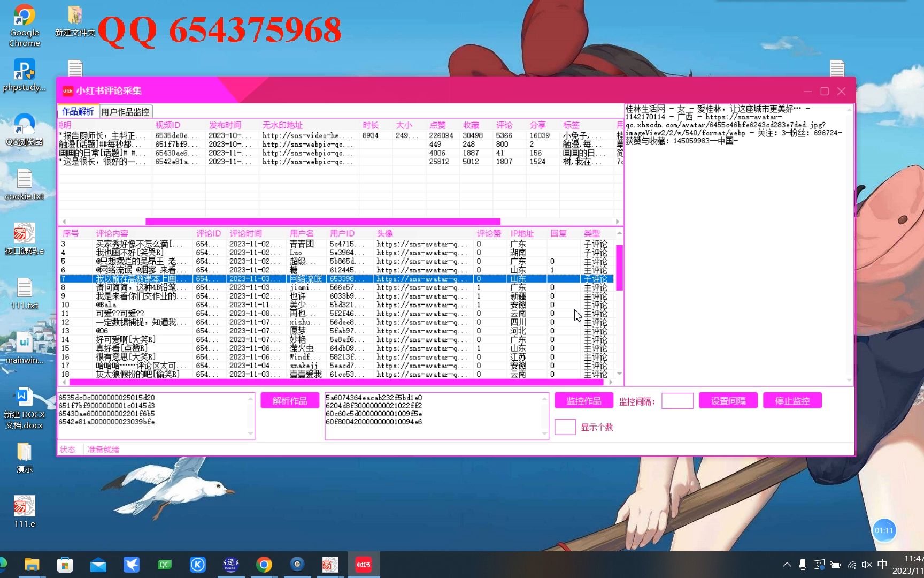Click the 解析作品 button

290,401
